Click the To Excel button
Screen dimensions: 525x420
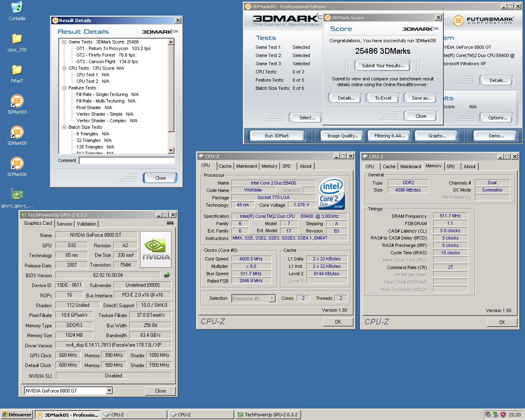click(x=383, y=98)
